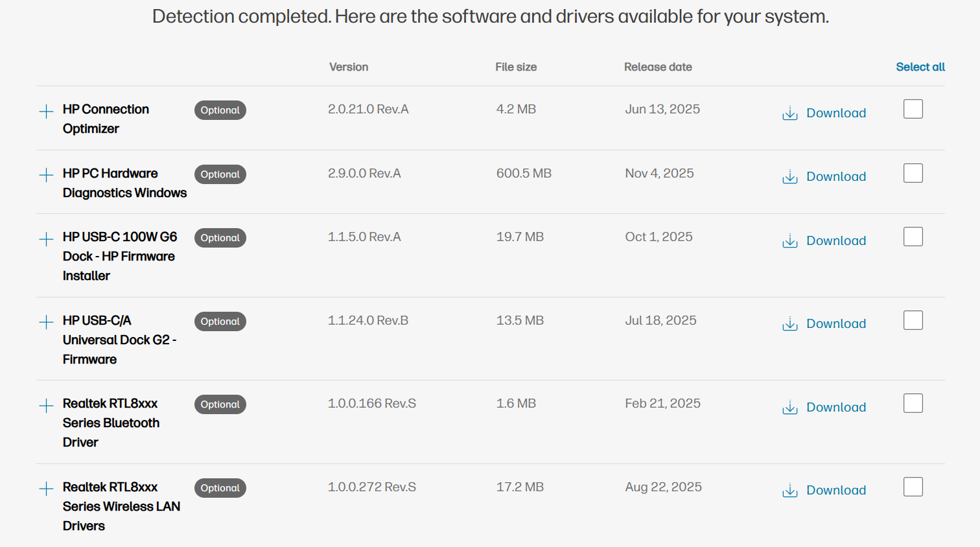Click download icon for HP PC Hardware Diagnostics
The width and height of the screenshot is (980, 547).
[x=789, y=177]
